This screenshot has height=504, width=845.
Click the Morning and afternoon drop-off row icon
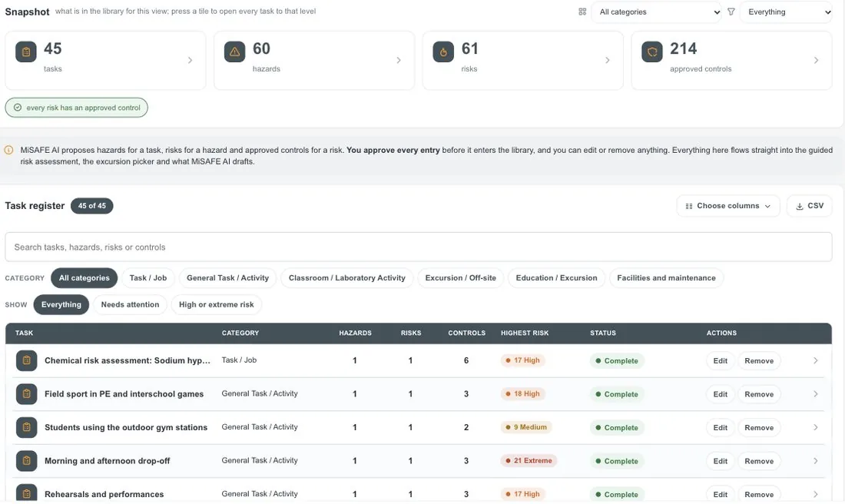26,461
